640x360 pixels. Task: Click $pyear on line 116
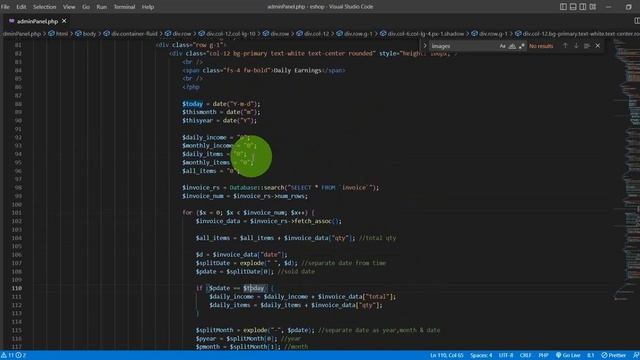coord(206,338)
